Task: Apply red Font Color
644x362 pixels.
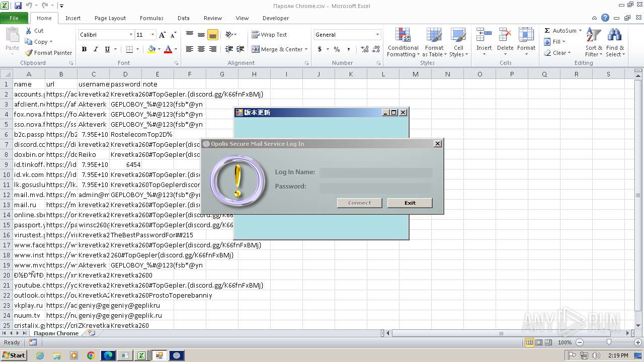Action: click(x=168, y=49)
